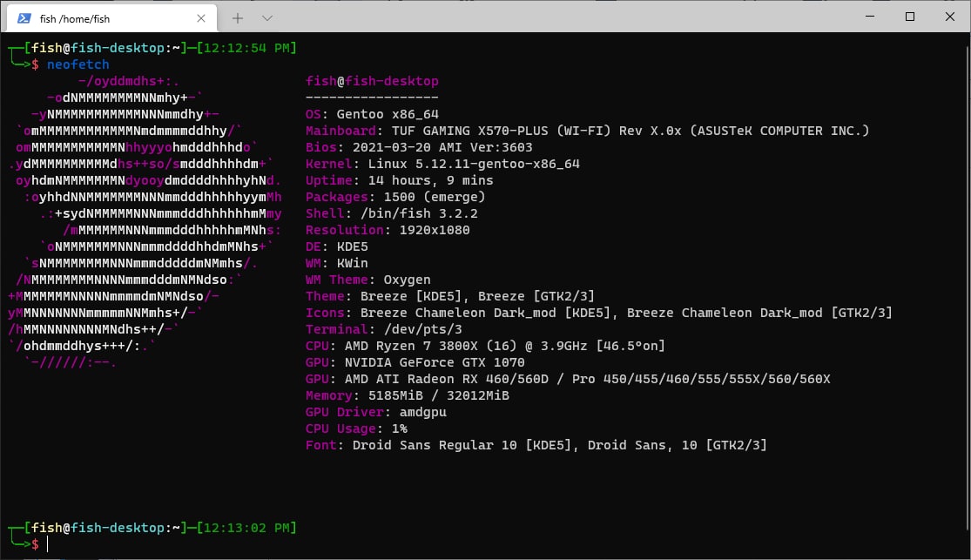This screenshot has width=971, height=560.
Task: Click the 12:13:02 PM prompt timestamp
Action: [246, 528]
